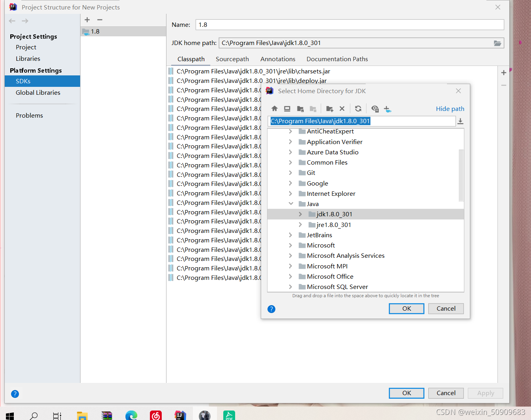Expand the jre1.8.0_301 folder node
The width and height of the screenshot is (531, 420).
300,225
